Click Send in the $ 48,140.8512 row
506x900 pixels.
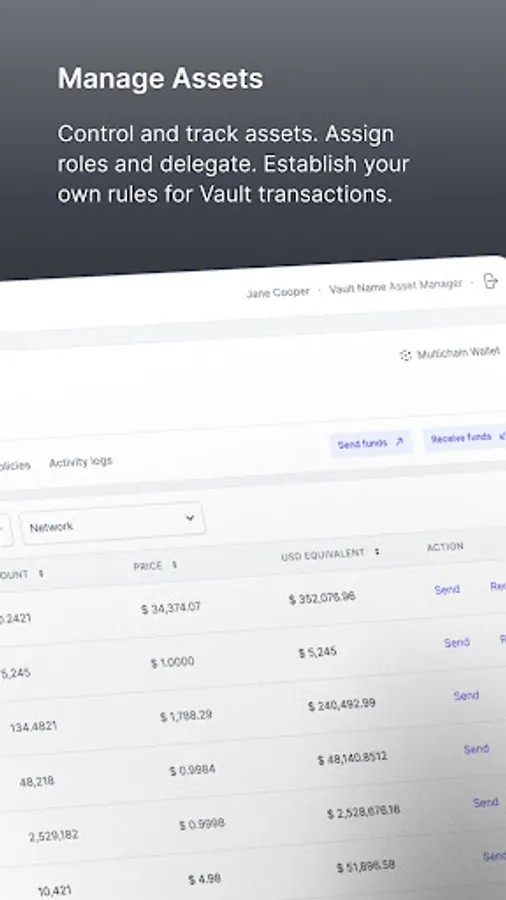tap(476, 749)
